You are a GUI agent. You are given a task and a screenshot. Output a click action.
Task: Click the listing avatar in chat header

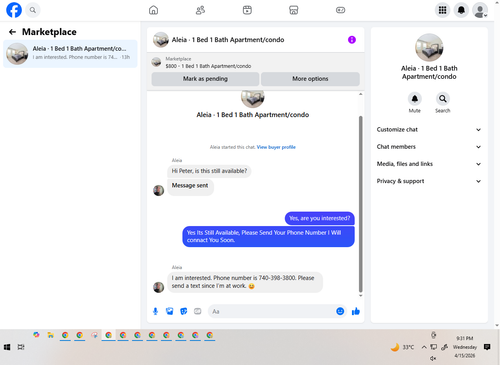pos(161,40)
